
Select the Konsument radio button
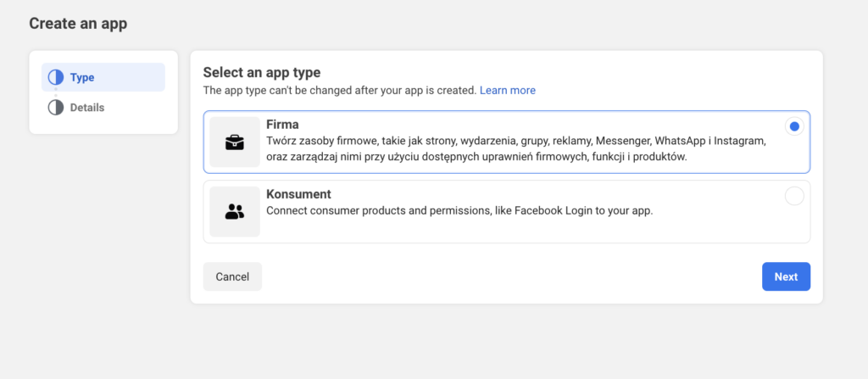click(x=793, y=196)
